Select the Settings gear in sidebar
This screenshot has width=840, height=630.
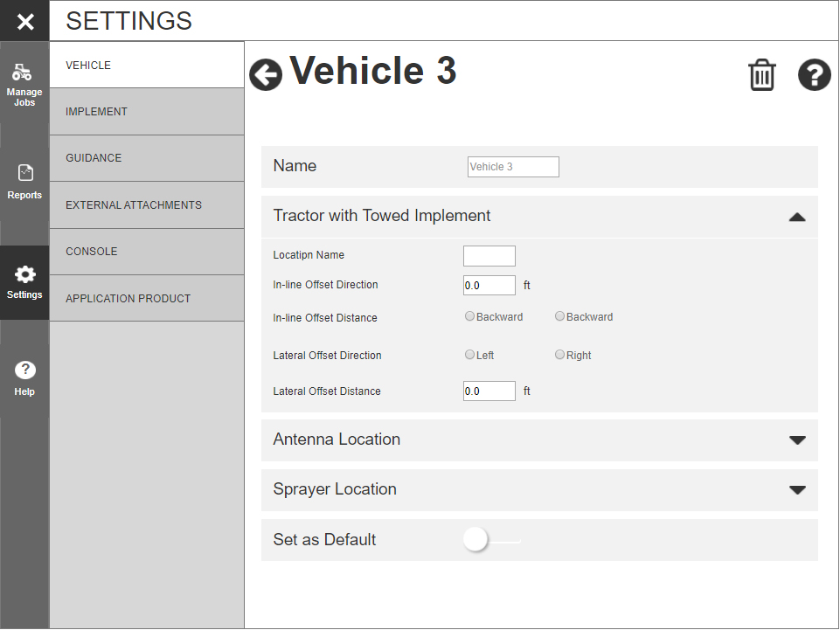[24, 282]
